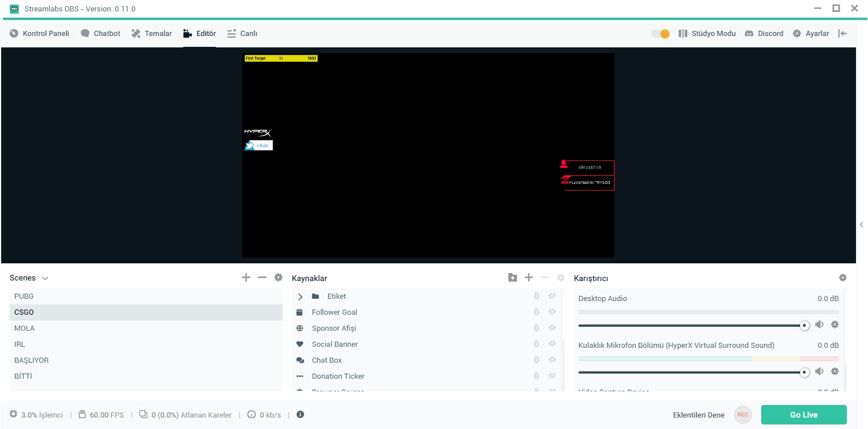Viewport: 868px width, 429px height.
Task: Adjust the Kulaklık Mikrofon volume slider
Action: coord(694,372)
